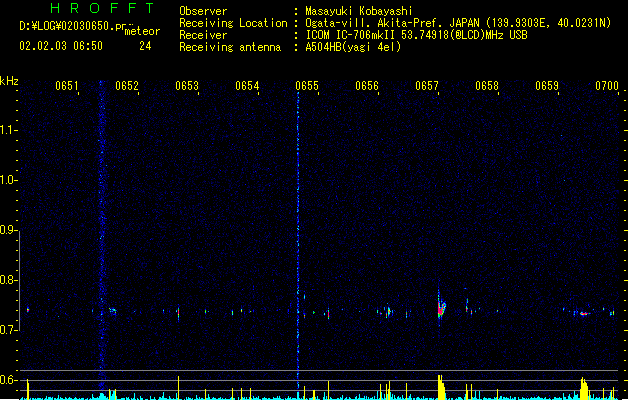The image size is (629, 400).
Task: Click the strong red meteor echo near 0657
Action: pyautogui.click(x=441, y=308)
